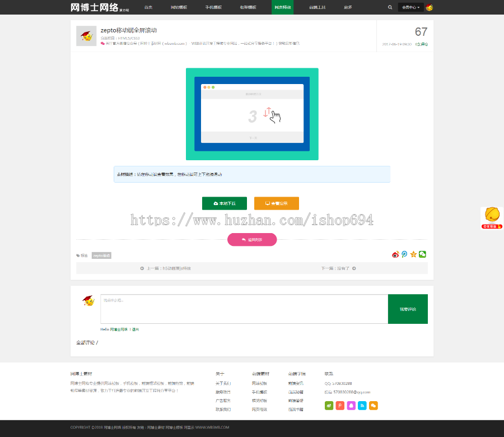This screenshot has width=504, height=437.
Task: Click the orange star QZone share icon
Action: click(413, 254)
